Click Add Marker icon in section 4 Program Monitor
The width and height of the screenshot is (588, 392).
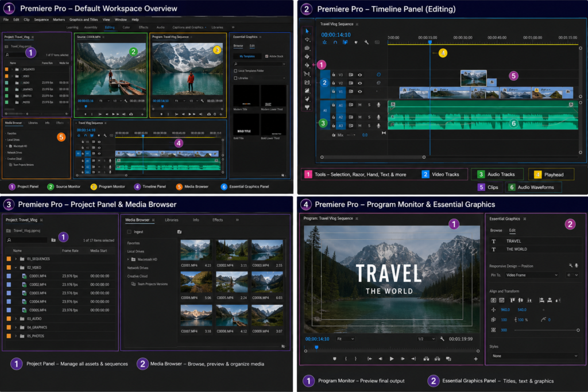335,359
